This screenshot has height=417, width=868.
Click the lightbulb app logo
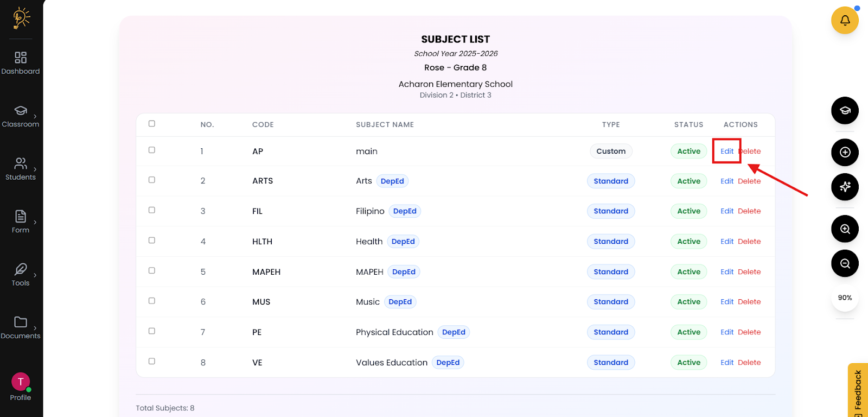tap(21, 18)
